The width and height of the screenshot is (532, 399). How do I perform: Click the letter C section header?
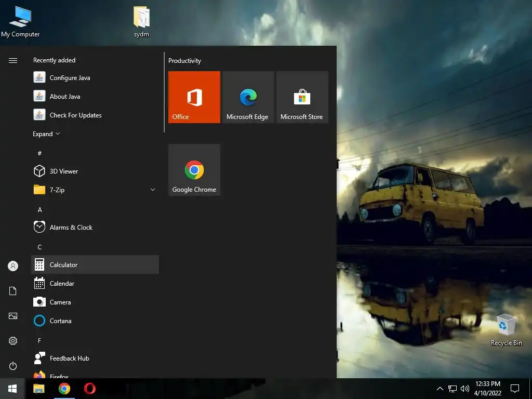coord(39,247)
